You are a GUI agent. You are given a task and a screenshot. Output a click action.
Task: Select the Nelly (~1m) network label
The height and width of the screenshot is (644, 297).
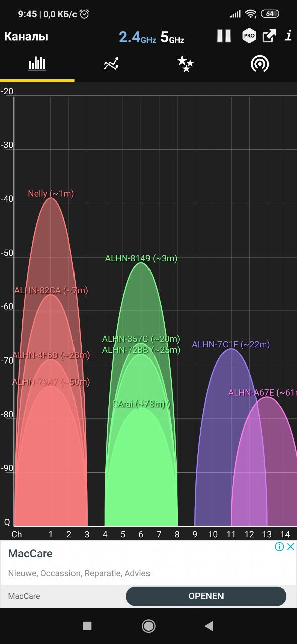tap(51, 194)
